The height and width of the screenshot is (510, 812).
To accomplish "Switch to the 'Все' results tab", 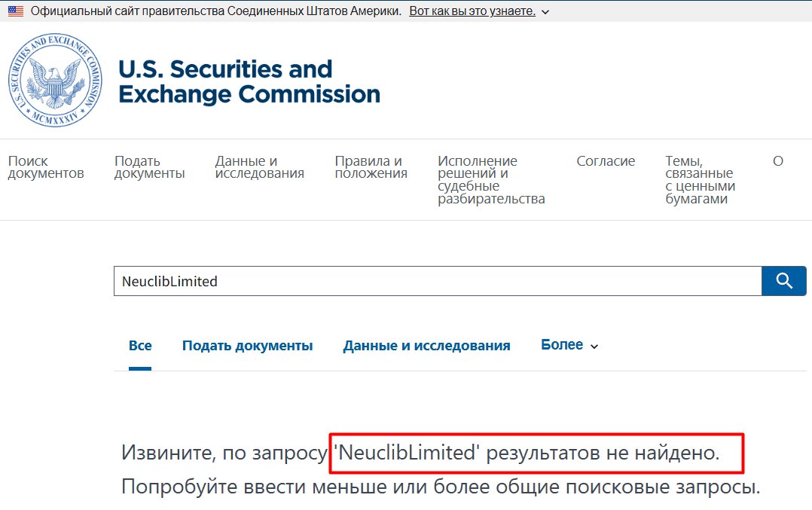I will point(139,345).
